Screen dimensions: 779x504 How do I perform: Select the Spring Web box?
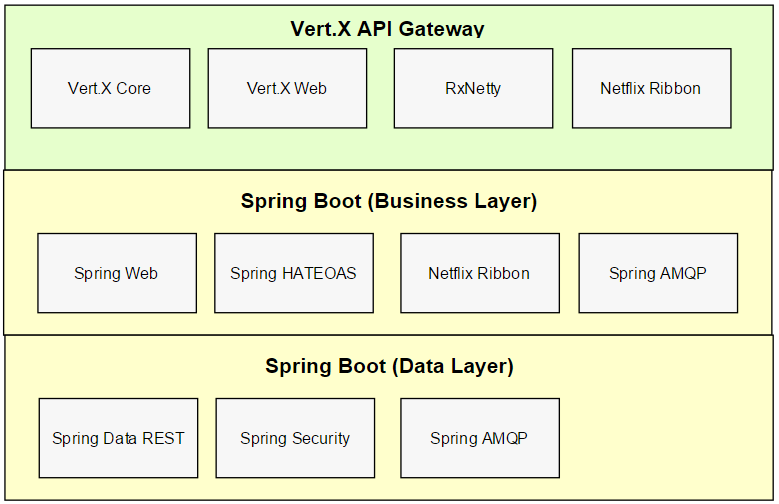[x=117, y=273]
